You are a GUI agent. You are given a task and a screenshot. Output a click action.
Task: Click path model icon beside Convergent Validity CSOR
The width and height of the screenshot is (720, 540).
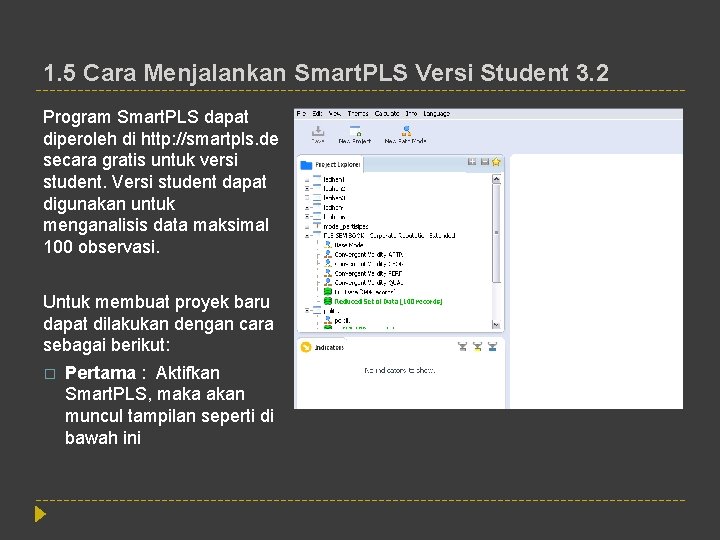[x=328, y=264]
